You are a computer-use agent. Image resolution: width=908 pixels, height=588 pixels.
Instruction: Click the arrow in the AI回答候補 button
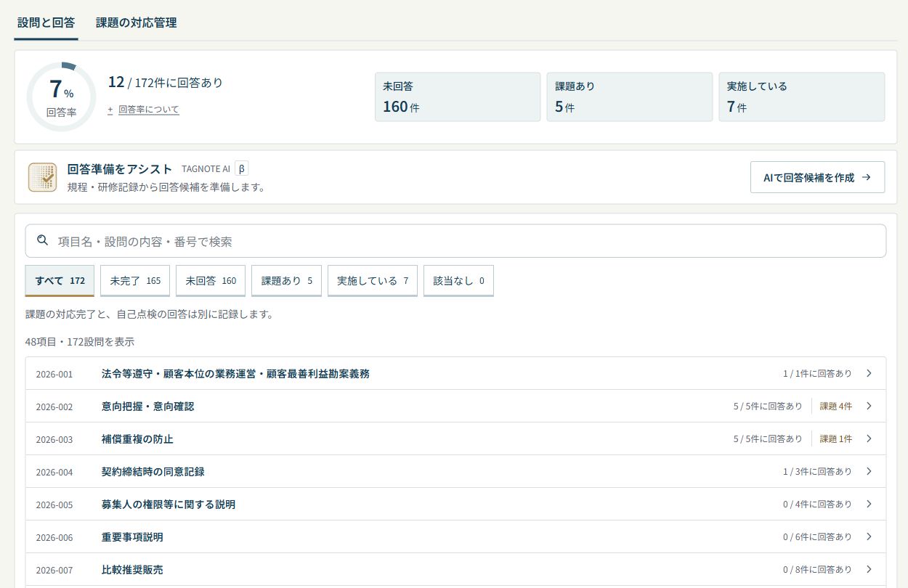point(866,177)
